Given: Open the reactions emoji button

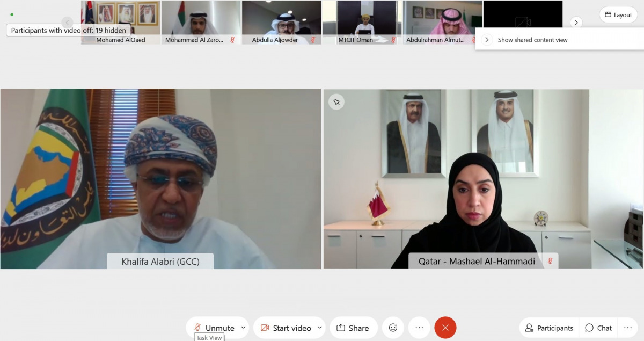Looking at the screenshot, I should click(393, 328).
